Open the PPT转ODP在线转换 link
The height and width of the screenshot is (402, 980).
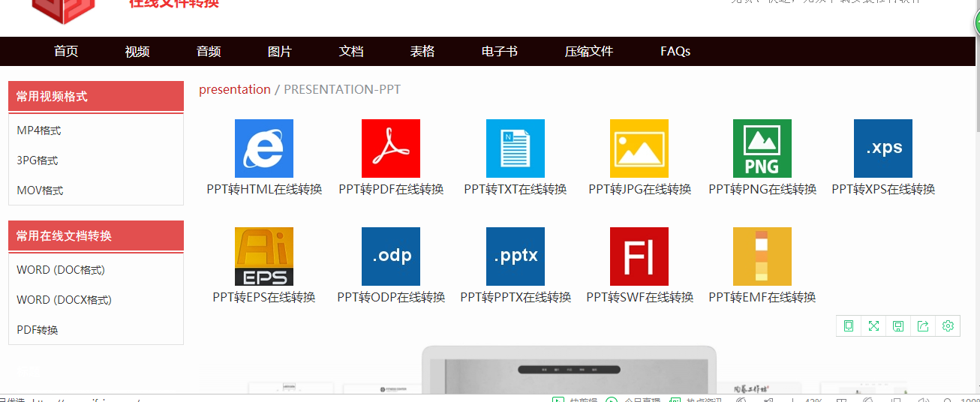[x=391, y=297]
